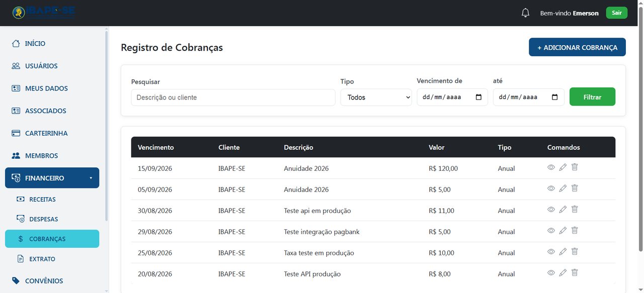Click the Descrição column header
The image size is (644, 293).
298,147
